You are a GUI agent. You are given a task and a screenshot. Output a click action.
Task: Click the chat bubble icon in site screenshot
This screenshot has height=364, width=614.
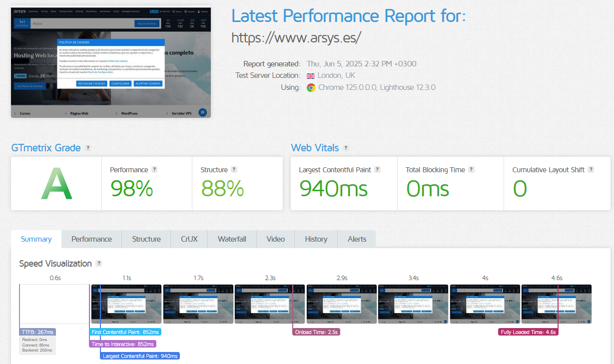click(x=202, y=113)
